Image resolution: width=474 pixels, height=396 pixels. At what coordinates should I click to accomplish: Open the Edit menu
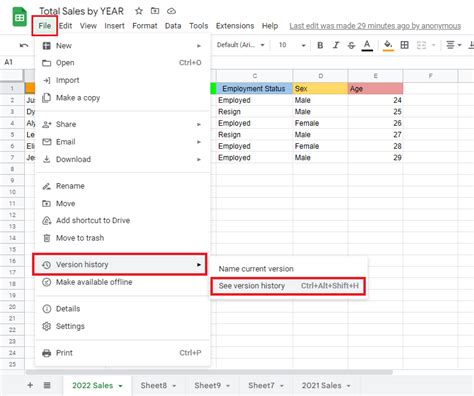pos(65,26)
